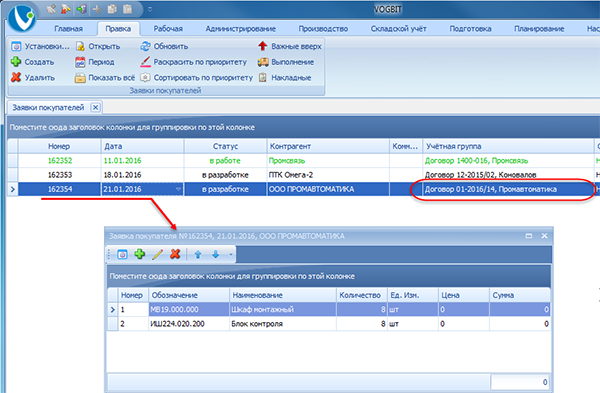Click the paste clipboard icon in quick access toolbar
The width and height of the screenshot is (600, 393).
pos(127,9)
